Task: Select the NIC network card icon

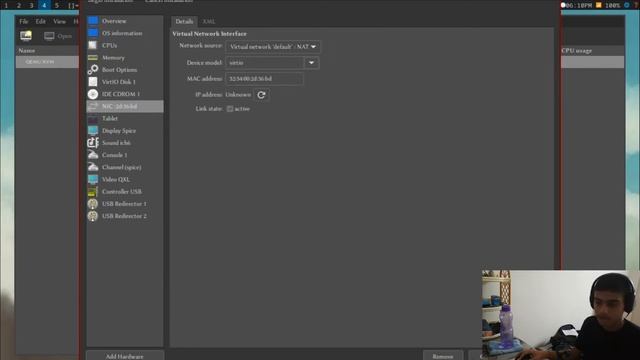Action: [x=93, y=107]
